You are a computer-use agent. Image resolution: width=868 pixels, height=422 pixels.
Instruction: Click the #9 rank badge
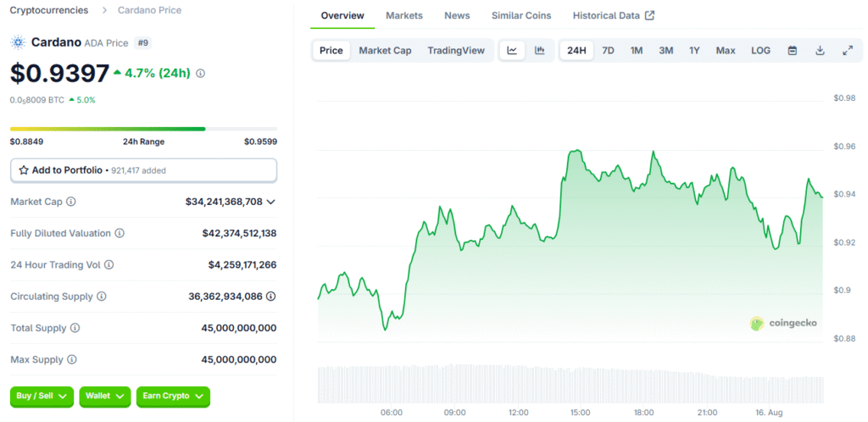coord(142,43)
